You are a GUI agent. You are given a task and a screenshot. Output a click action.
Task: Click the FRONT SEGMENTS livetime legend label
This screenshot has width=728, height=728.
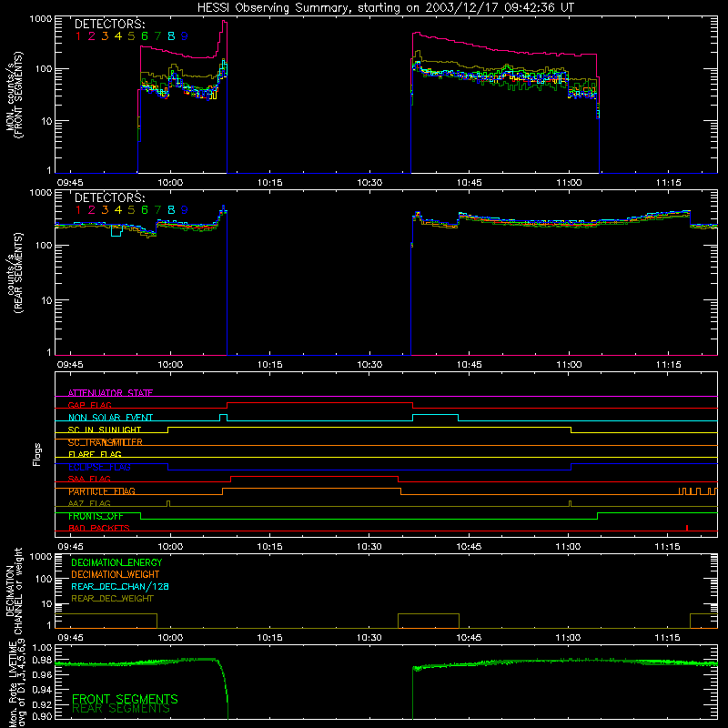click(x=125, y=699)
